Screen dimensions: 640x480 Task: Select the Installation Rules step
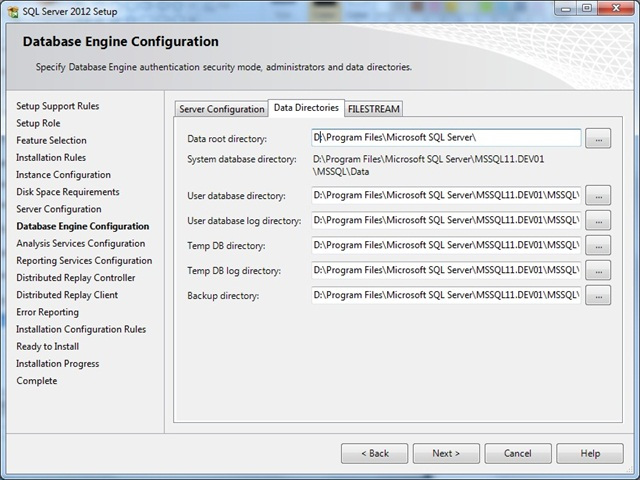(x=51, y=158)
